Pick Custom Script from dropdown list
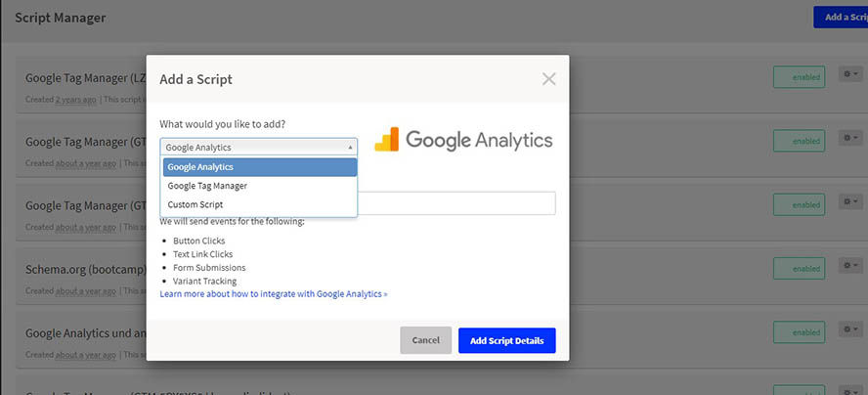 [x=260, y=204]
